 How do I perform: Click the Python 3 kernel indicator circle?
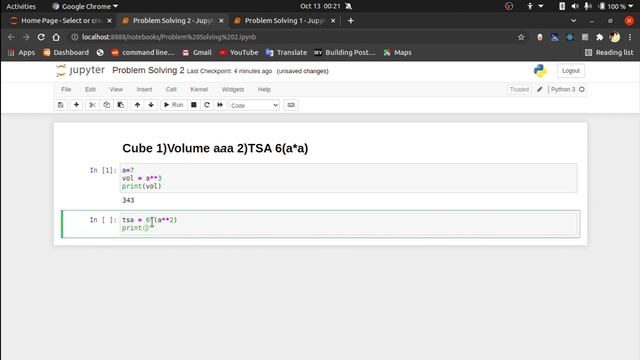click(x=582, y=89)
